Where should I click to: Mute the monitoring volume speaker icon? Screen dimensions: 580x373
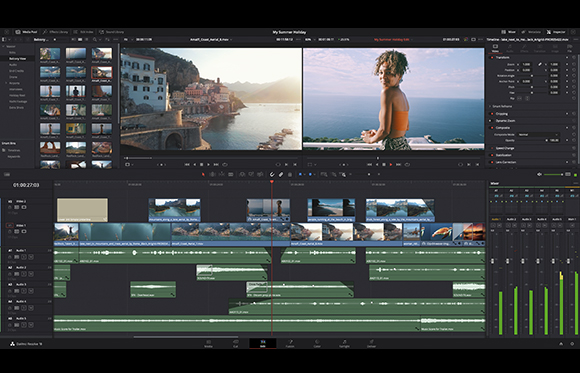(x=539, y=174)
